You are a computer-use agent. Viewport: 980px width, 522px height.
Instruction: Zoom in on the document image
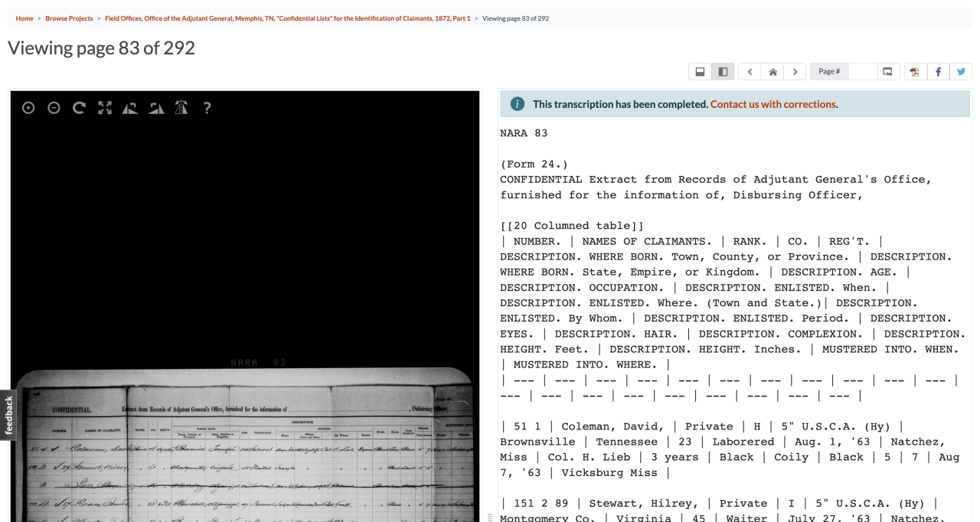coord(28,108)
